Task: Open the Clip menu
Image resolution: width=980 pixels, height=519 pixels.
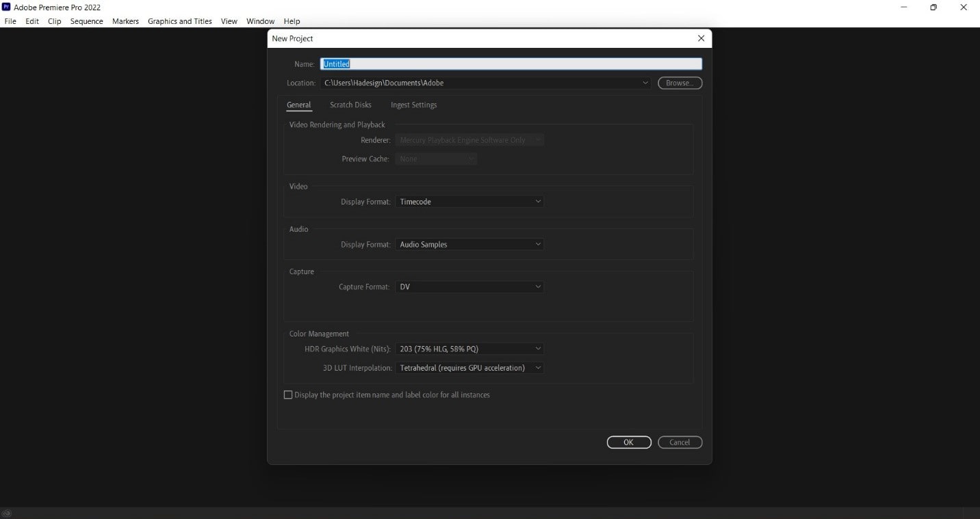Action: click(x=55, y=21)
